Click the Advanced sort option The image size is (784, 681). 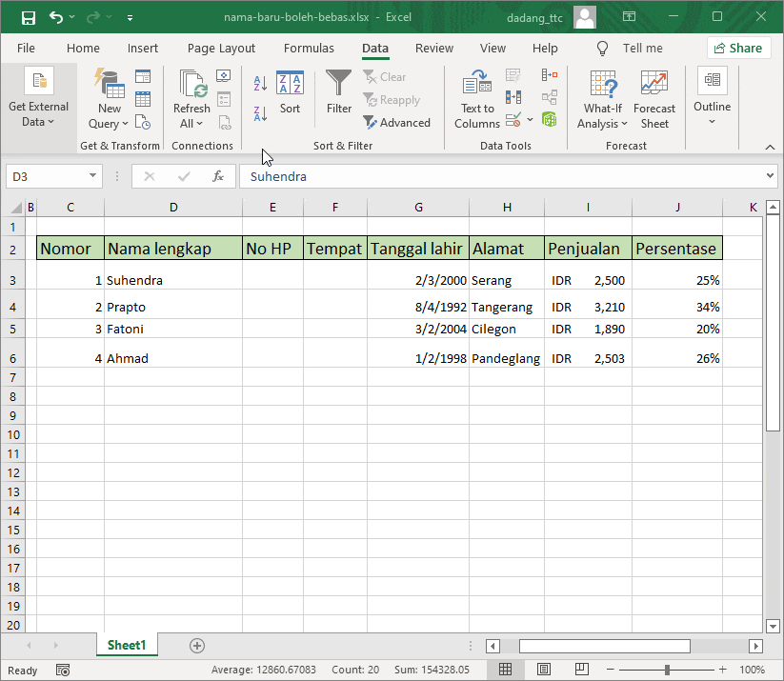(398, 122)
